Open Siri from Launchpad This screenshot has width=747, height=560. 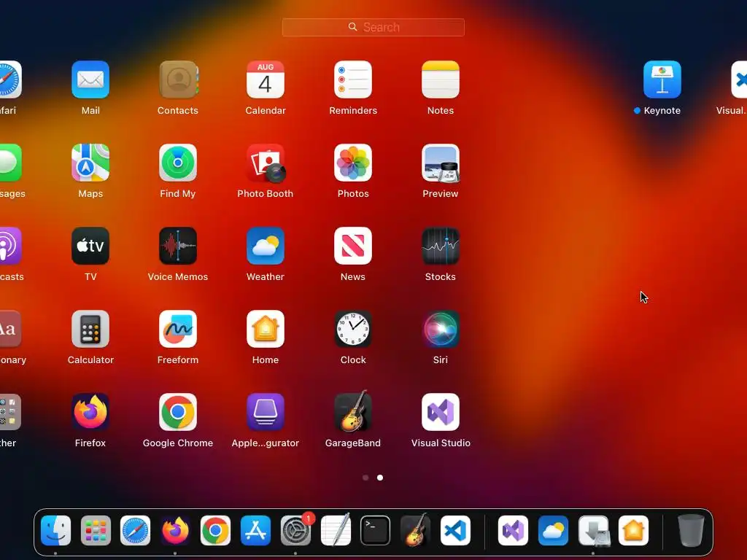pos(441,329)
